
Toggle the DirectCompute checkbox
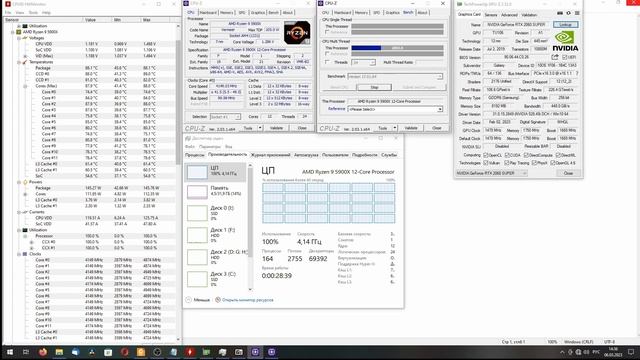click(526, 155)
